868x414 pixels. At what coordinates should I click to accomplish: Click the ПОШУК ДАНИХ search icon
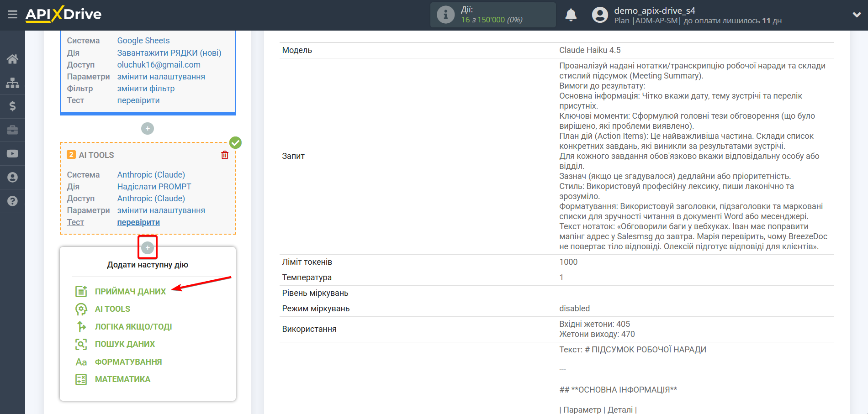81,344
